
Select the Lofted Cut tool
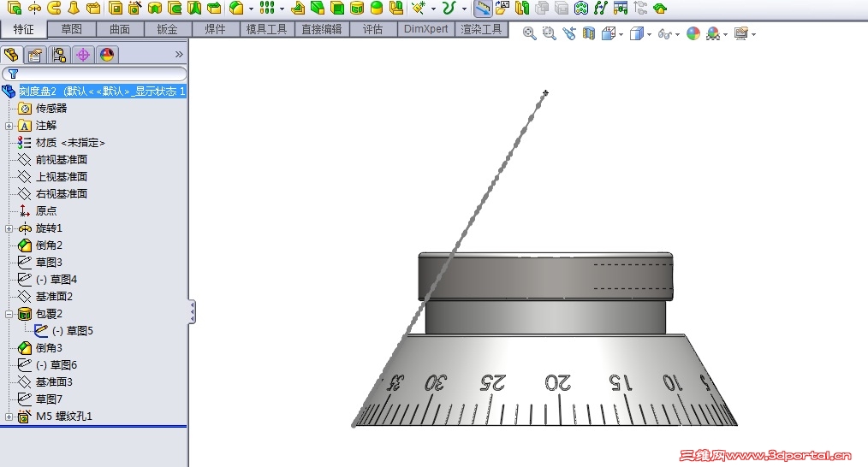[194, 8]
